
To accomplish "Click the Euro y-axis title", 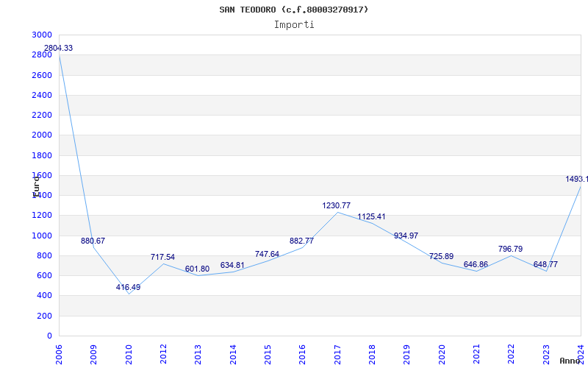I will point(35,185).
